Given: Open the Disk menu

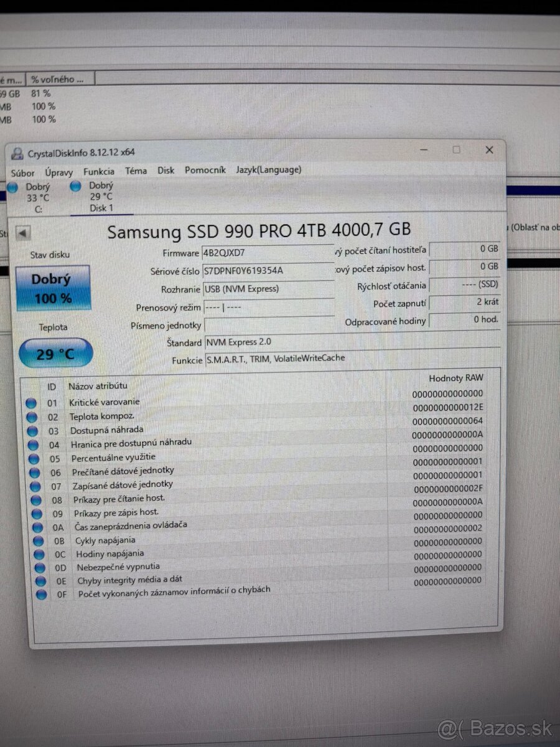Looking at the screenshot, I should (166, 170).
